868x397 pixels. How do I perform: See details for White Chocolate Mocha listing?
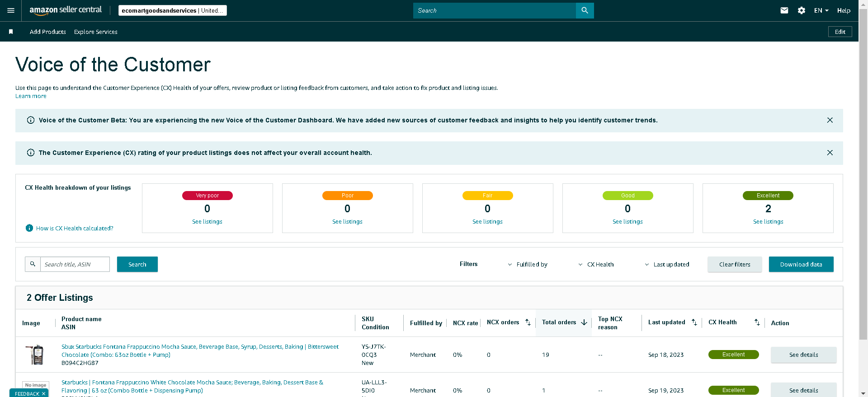tap(804, 390)
